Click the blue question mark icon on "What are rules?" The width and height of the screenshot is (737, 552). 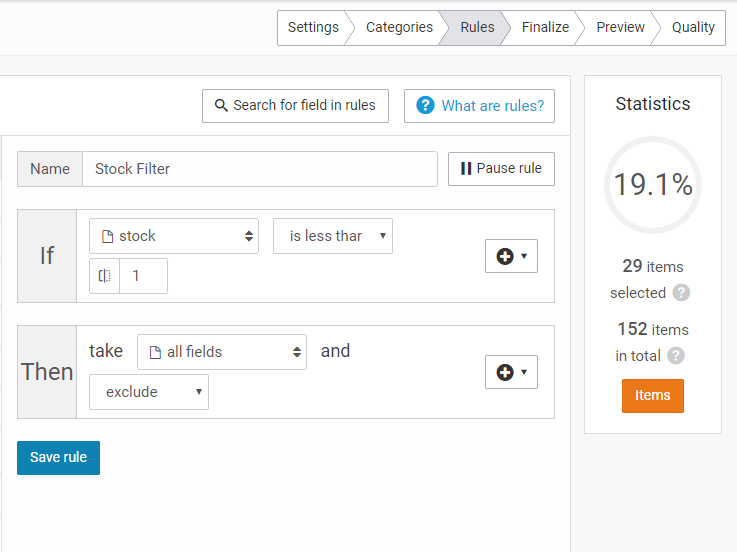[x=425, y=105]
